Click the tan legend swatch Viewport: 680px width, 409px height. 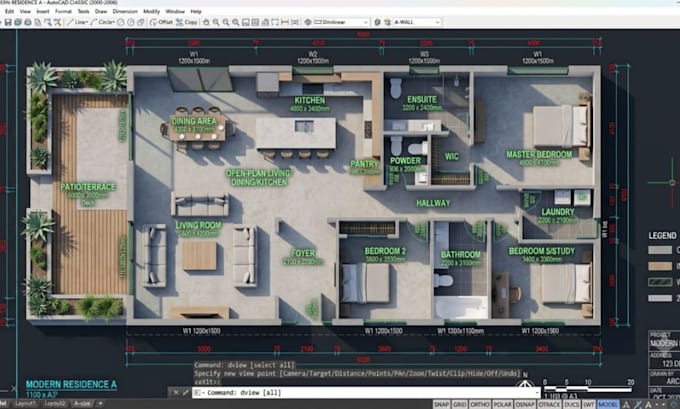pyautogui.click(x=660, y=266)
